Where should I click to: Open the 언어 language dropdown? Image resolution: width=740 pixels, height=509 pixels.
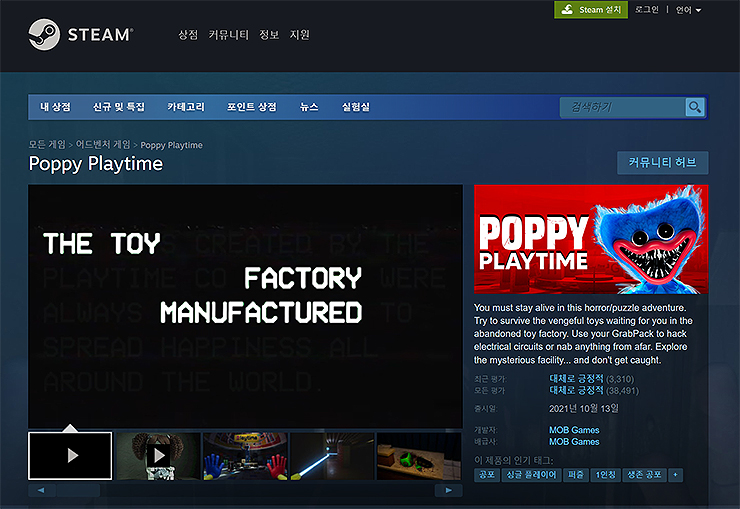coord(688,10)
